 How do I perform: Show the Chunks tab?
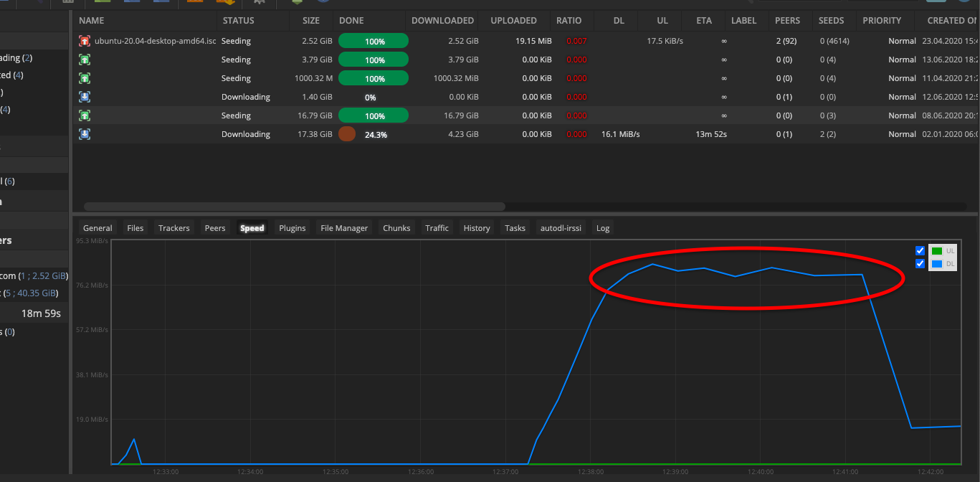click(396, 228)
